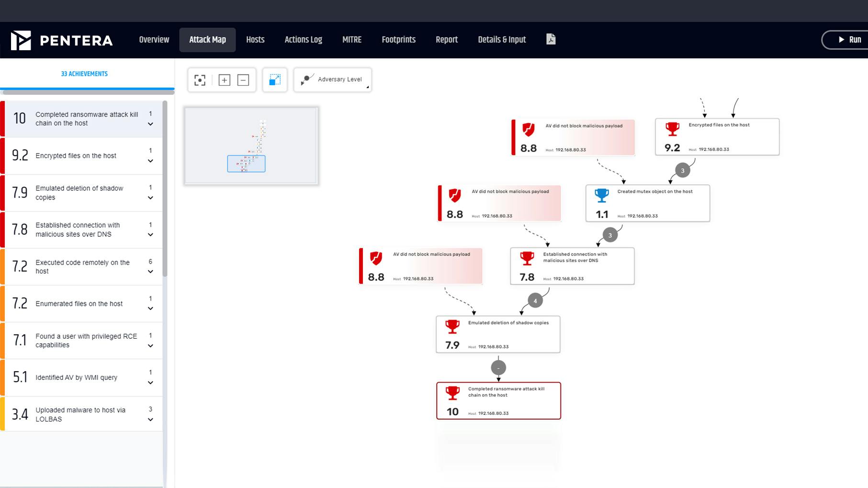Expand Completed ransomware attack kill chain item
The image size is (868, 488).
(150, 124)
